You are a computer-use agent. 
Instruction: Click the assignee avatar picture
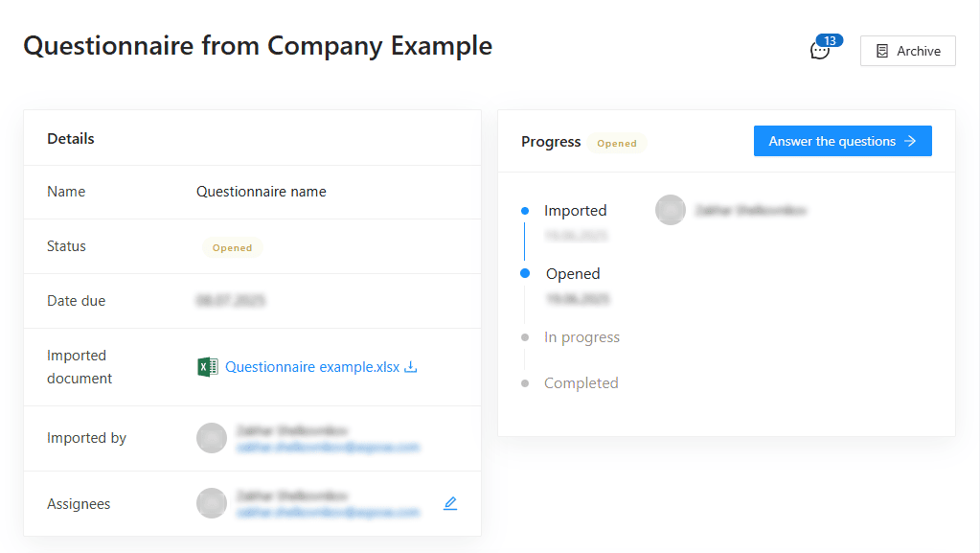pos(211,502)
